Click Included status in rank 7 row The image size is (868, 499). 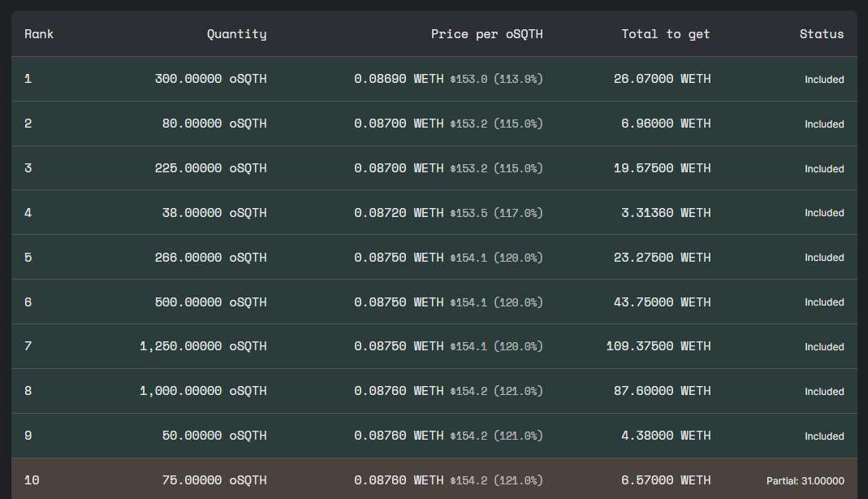824,347
